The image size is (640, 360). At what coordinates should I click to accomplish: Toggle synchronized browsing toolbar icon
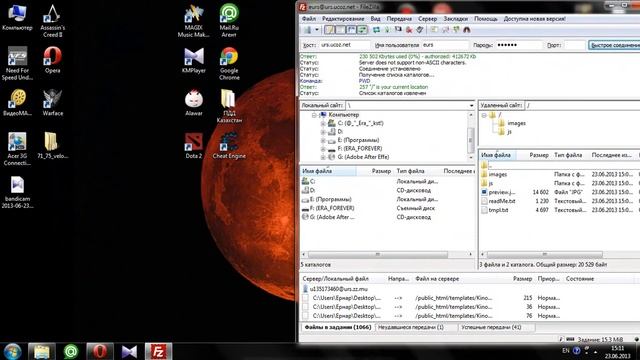tap(456, 30)
